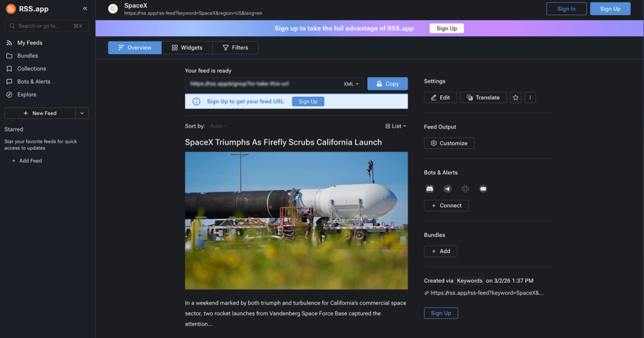
Task: Collapse the sidebar with double-chevron icon
Action: [x=85, y=9]
